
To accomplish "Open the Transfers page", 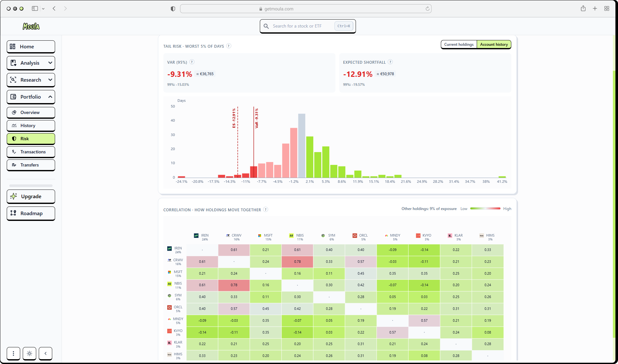I will coord(31,165).
